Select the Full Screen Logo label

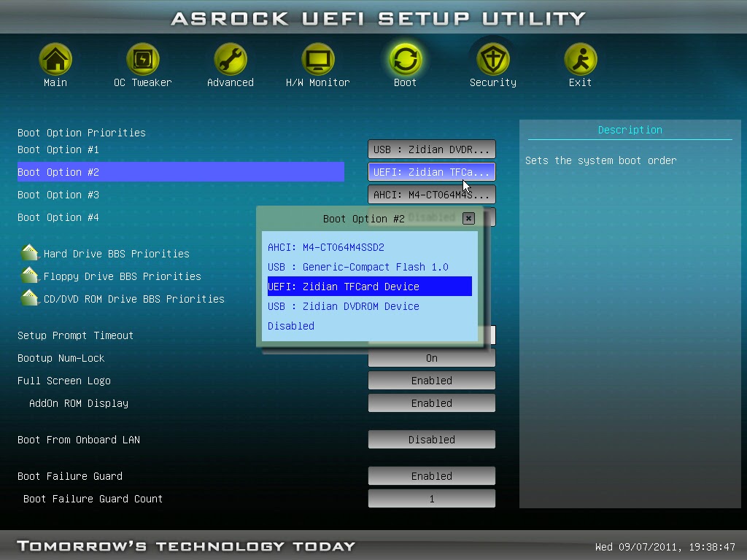click(64, 381)
